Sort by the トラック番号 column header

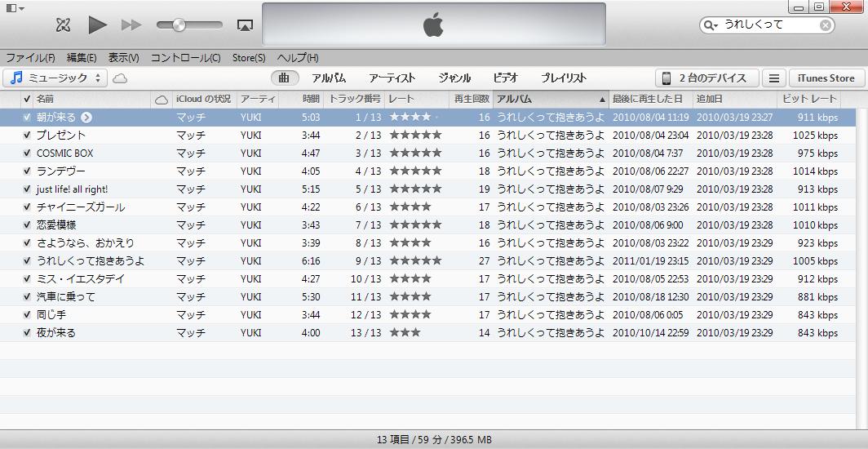point(354,99)
